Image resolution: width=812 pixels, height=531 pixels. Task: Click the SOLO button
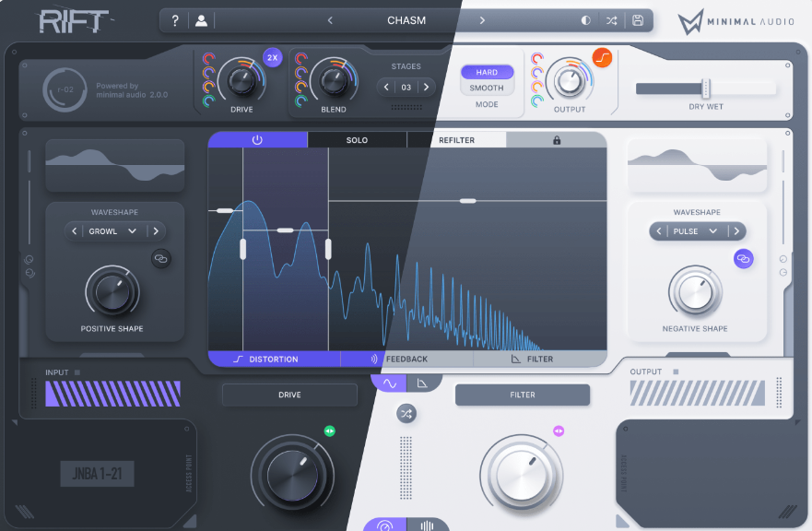(357, 140)
